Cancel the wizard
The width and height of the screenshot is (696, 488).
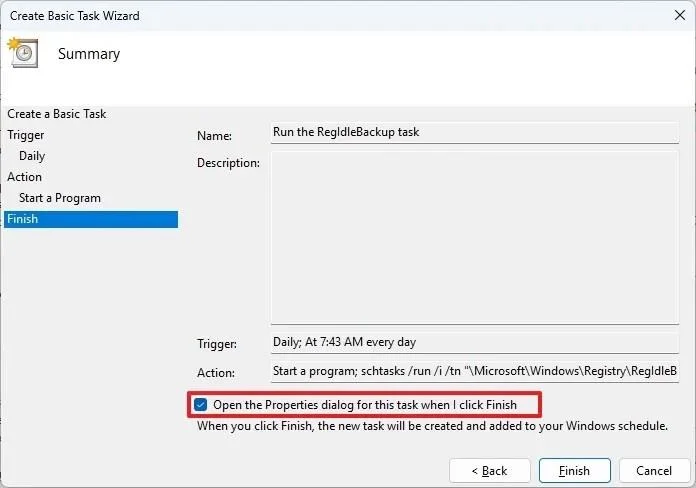coord(654,471)
